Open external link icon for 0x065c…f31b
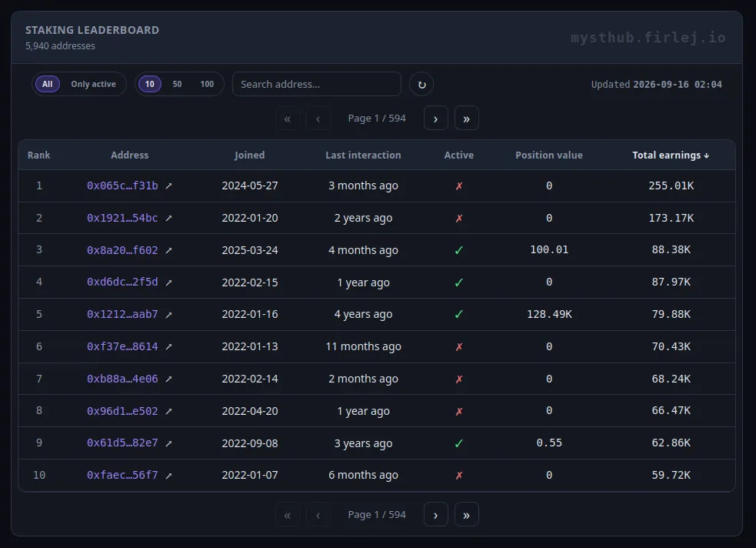Viewport: 756px width, 548px height. [x=168, y=185]
